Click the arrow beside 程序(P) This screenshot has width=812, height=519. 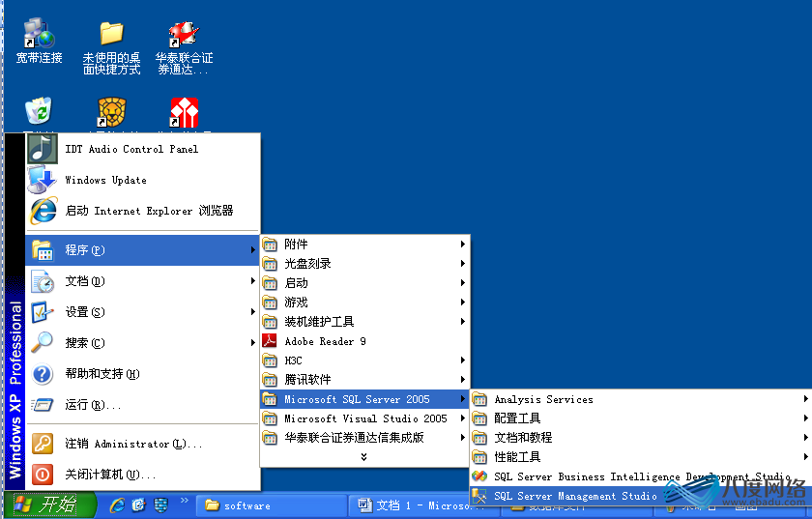(x=252, y=250)
